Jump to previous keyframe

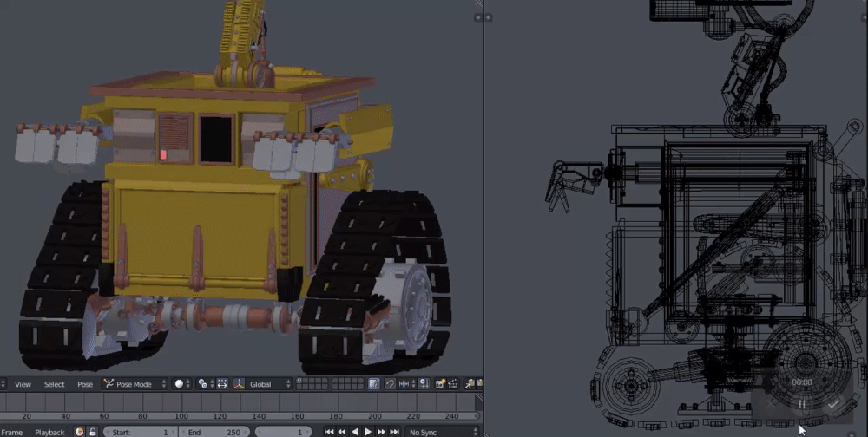pyautogui.click(x=342, y=432)
